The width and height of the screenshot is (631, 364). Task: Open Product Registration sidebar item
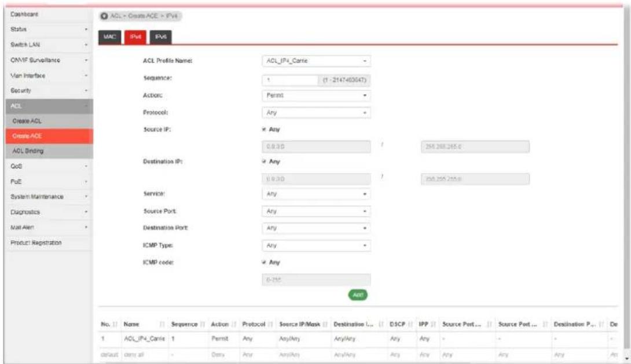[49, 243]
